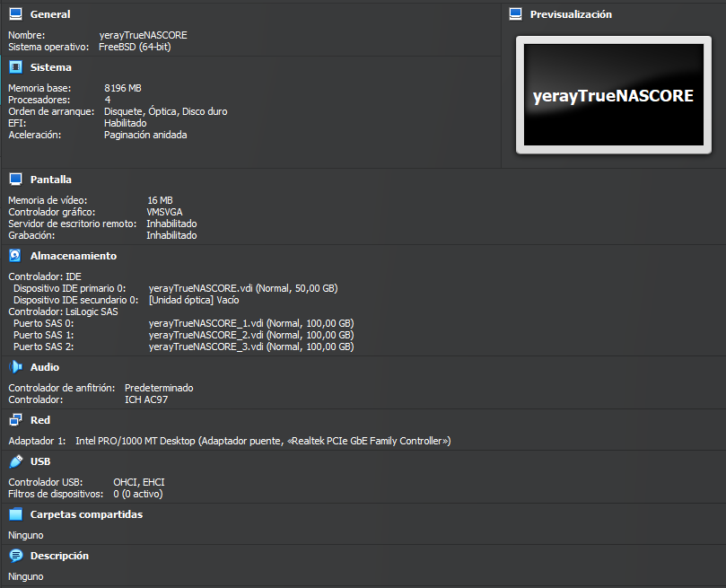Viewport: 726px width, 588px height.
Task: Click the EFI Habilitado value
Action: 125,123
